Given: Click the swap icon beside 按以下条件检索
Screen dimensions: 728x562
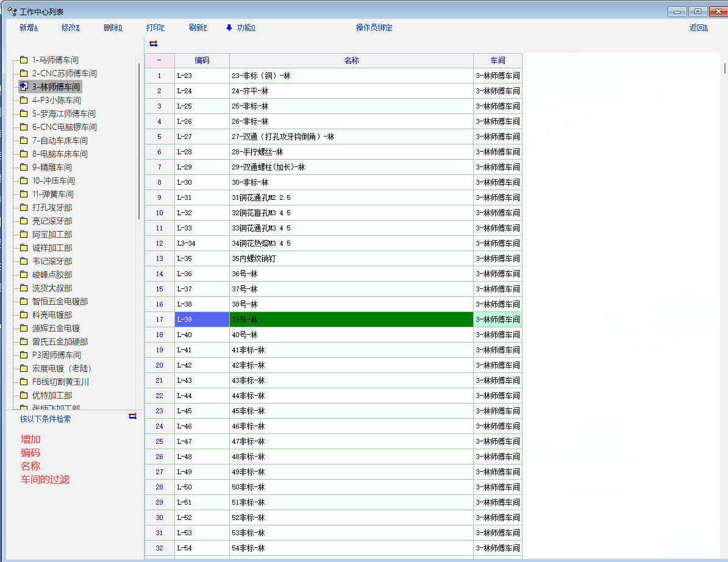Looking at the screenshot, I should tap(133, 416).
